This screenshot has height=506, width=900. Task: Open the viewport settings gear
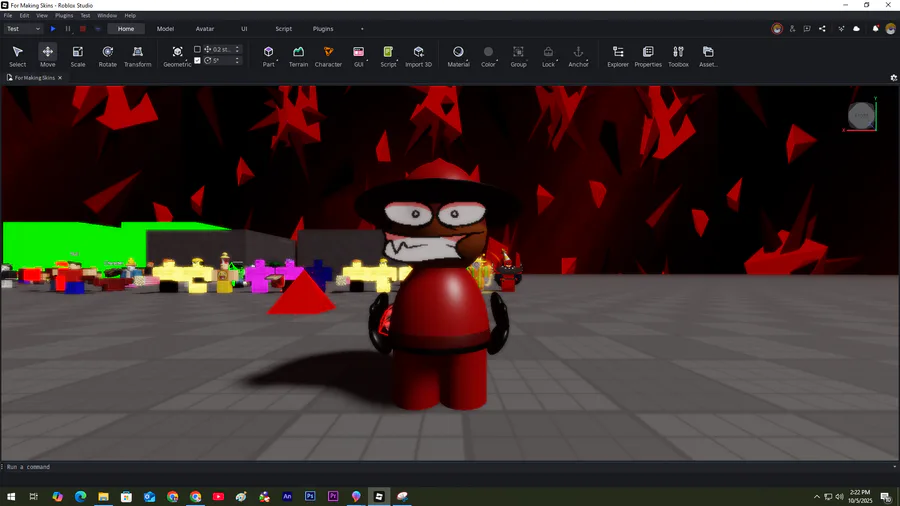894,77
